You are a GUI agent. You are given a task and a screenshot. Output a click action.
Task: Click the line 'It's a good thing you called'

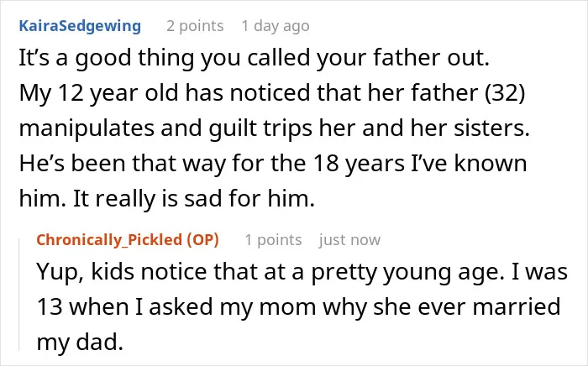255,58
